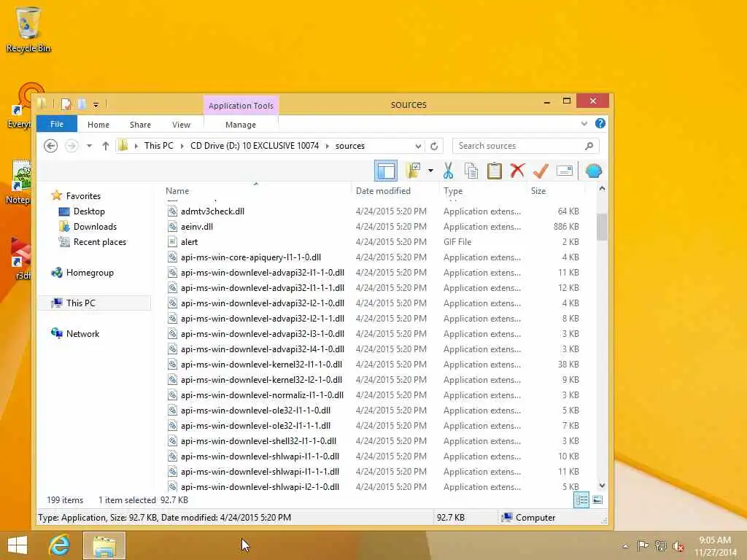
Task: Click the Application Tools contextual tab
Action: click(x=241, y=106)
